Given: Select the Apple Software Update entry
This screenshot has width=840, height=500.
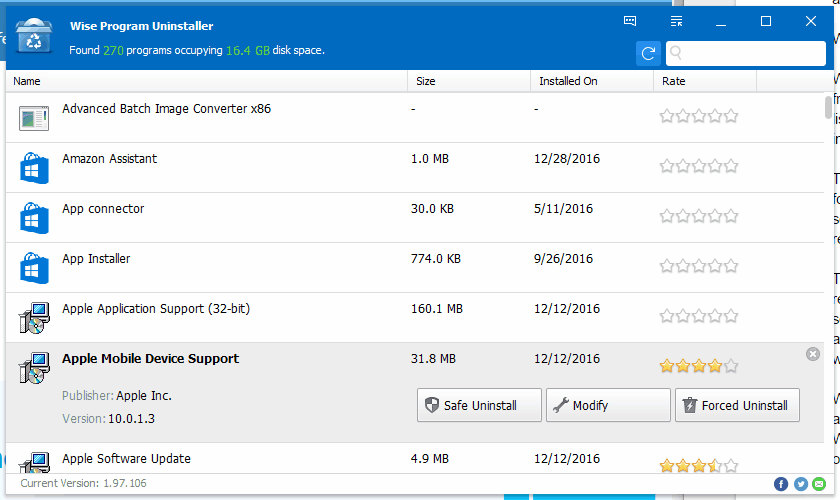Looking at the screenshot, I should [x=415, y=458].
